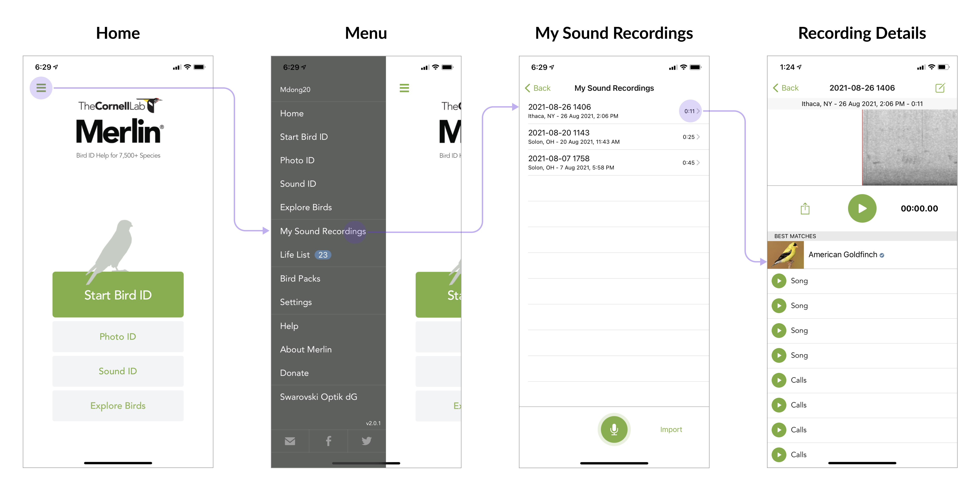
Task: Play the first Song sample
Action: tap(779, 281)
